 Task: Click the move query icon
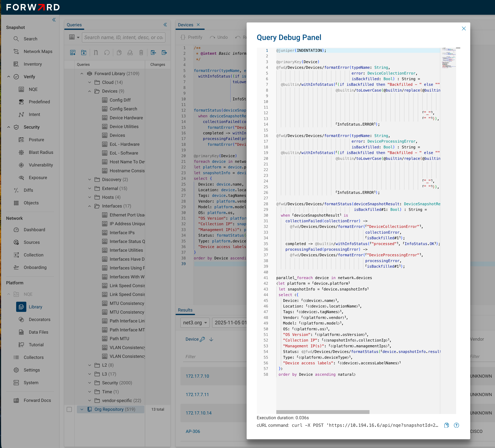[x=130, y=52]
